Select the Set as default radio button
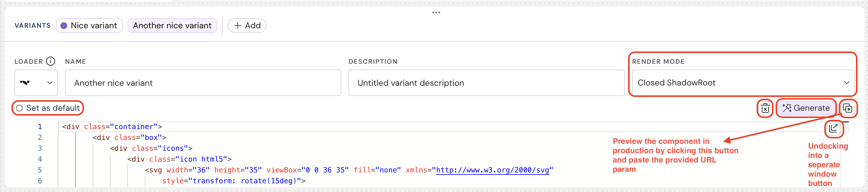This screenshot has width=868, height=192. (20, 108)
